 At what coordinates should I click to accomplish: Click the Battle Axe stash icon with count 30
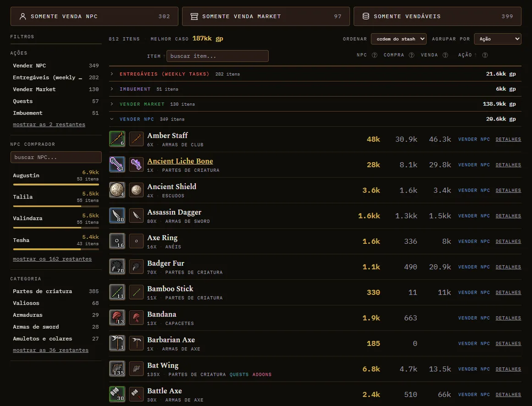(117, 395)
